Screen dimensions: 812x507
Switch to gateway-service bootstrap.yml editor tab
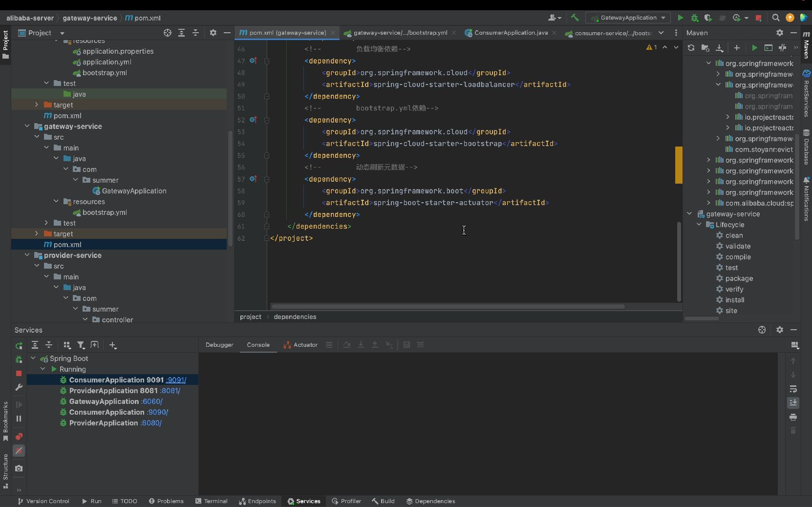(400, 33)
